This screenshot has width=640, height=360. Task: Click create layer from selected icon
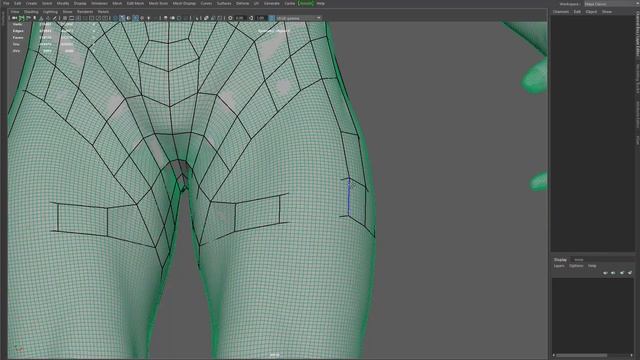[630, 273]
